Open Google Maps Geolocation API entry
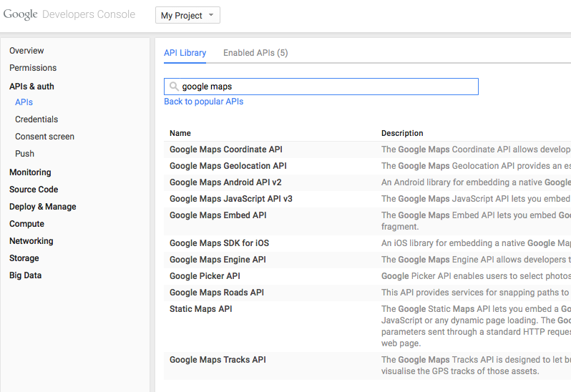Image resolution: width=571 pixels, height=392 pixels. 228,166
